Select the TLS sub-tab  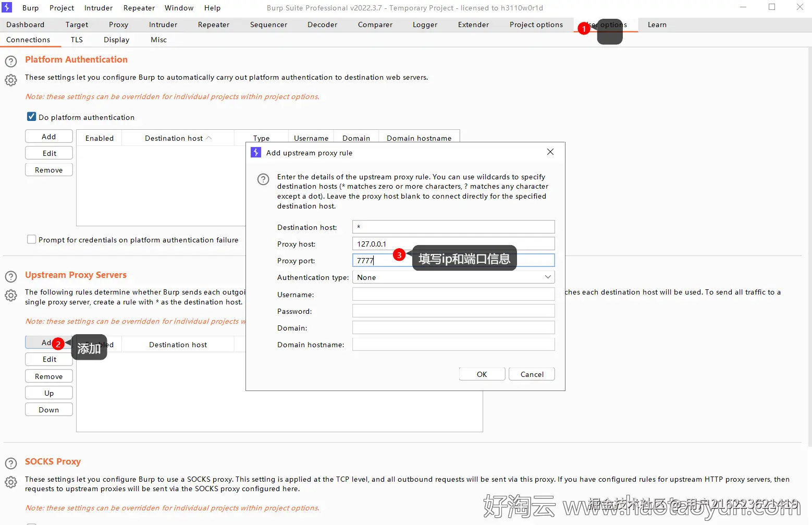[x=77, y=40]
